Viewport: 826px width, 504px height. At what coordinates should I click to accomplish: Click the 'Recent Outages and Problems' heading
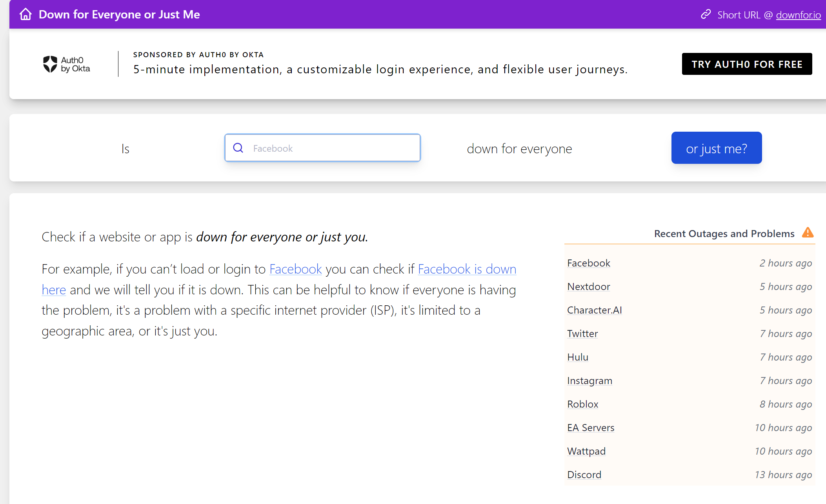point(724,234)
